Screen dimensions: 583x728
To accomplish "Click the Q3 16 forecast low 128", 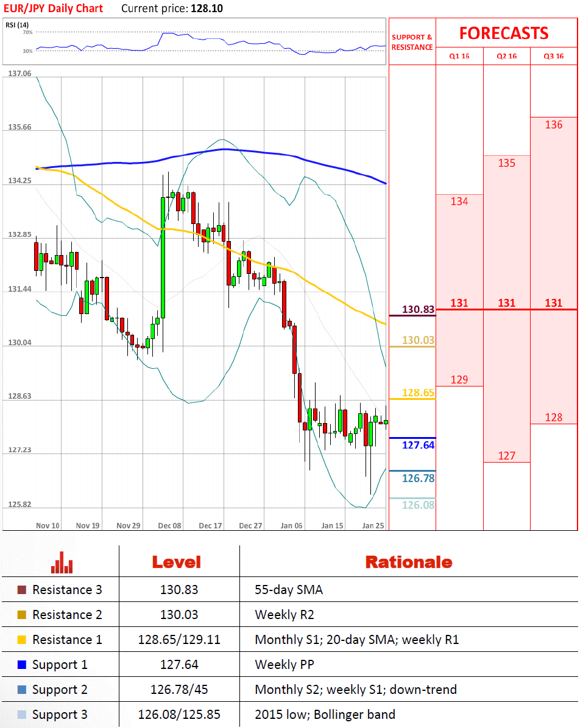I will click(554, 418).
